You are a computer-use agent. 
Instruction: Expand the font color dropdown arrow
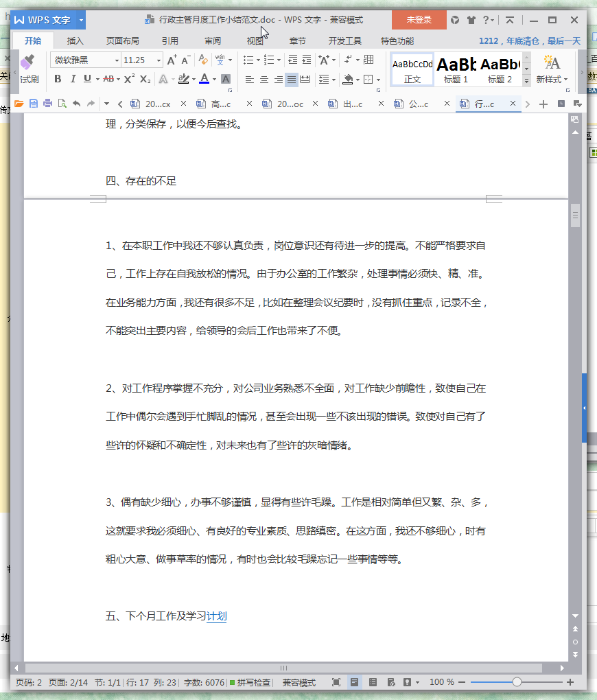click(215, 80)
